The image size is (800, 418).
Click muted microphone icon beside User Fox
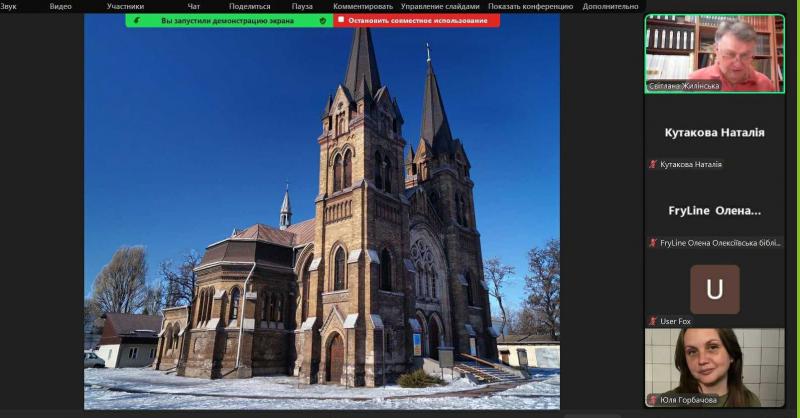652,321
